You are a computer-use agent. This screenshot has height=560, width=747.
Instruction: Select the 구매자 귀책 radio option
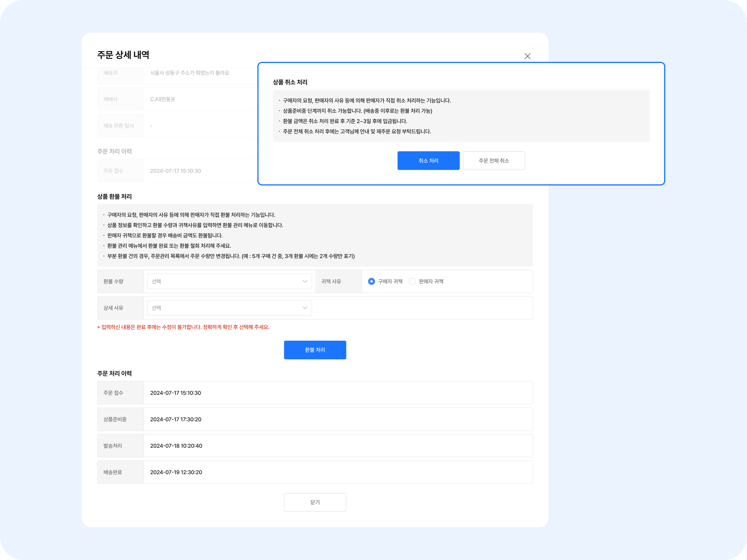click(x=371, y=281)
